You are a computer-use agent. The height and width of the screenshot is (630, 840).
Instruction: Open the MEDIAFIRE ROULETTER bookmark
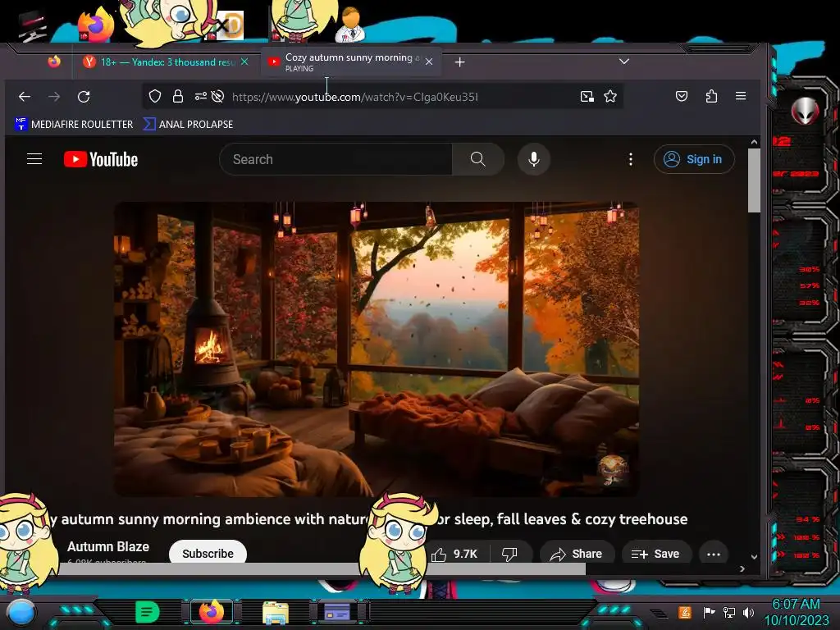[73, 125]
